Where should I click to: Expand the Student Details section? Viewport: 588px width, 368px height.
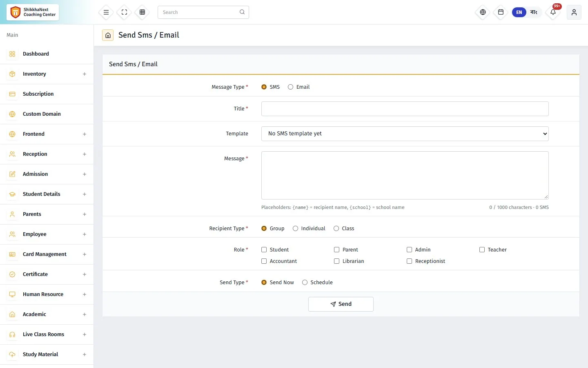pos(85,194)
